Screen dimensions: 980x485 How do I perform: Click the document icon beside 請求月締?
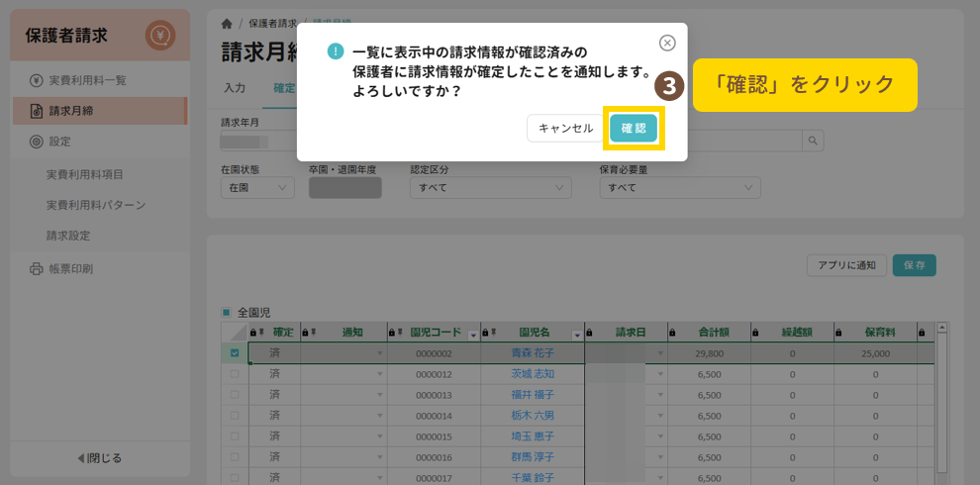tap(37, 111)
